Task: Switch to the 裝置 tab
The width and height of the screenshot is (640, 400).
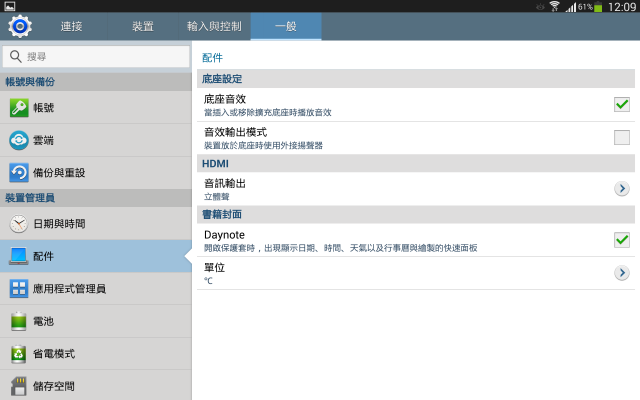Action: click(x=143, y=27)
